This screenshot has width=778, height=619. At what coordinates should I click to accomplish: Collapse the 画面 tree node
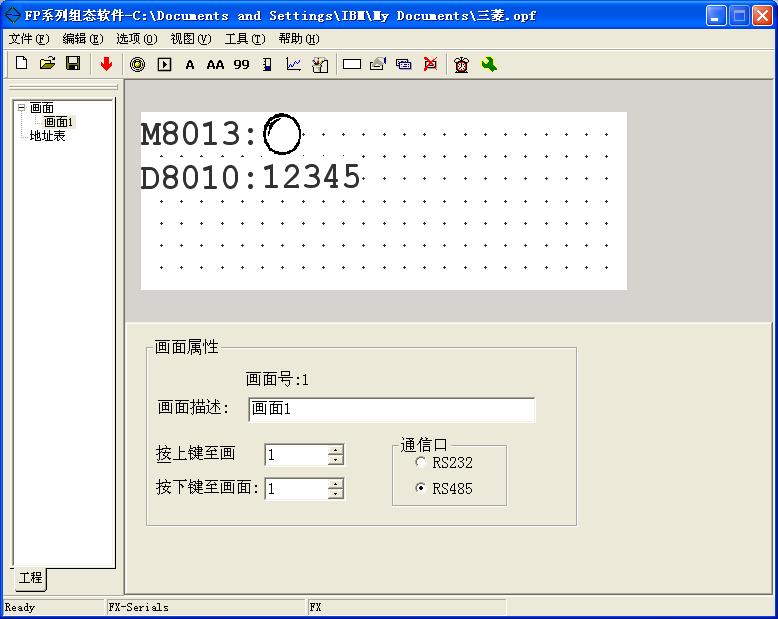pyautogui.click(x=21, y=108)
